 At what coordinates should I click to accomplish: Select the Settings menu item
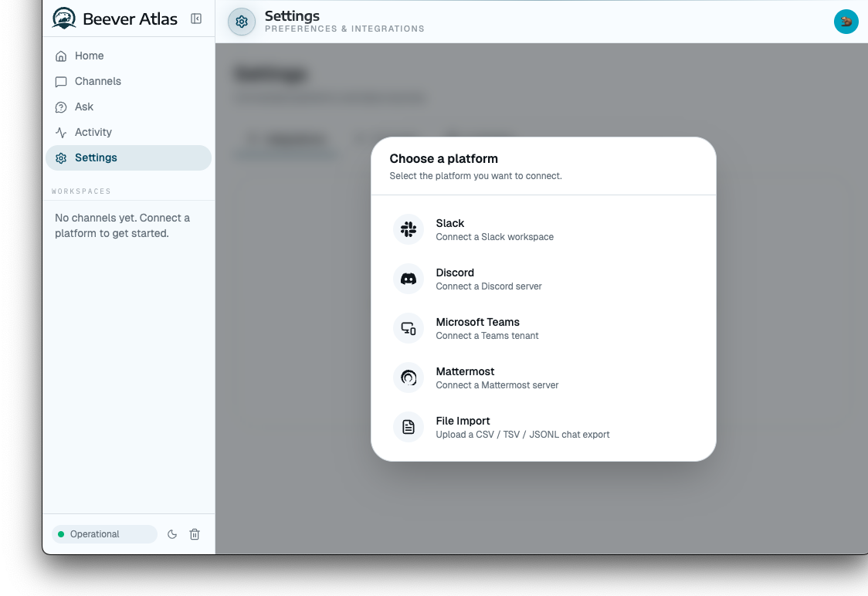[x=128, y=157]
